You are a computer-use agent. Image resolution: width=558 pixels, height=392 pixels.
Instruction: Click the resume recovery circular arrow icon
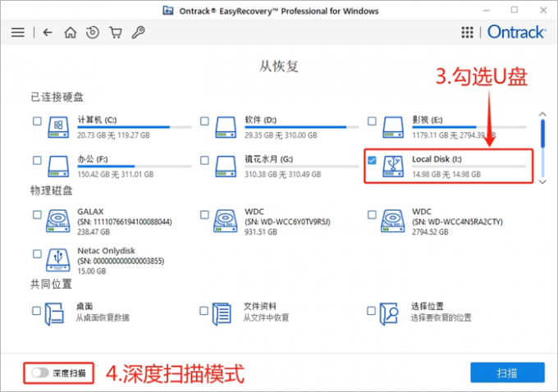click(x=93, y=32)
